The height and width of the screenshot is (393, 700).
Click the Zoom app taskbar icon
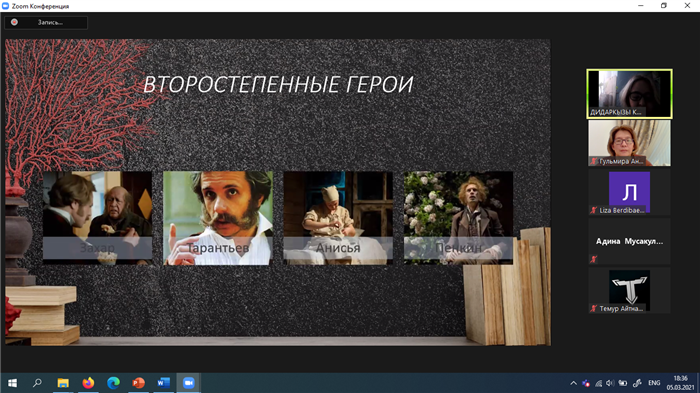tap(188, 383)
